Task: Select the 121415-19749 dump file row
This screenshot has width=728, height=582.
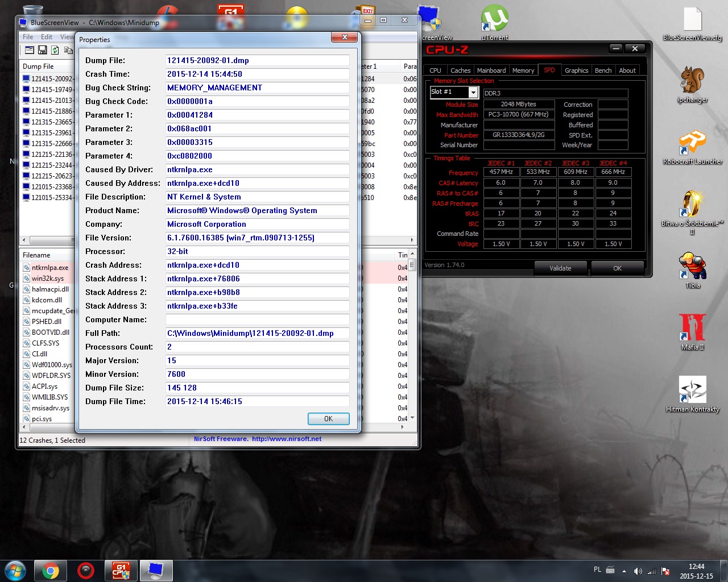Action: tap(48, 90)
